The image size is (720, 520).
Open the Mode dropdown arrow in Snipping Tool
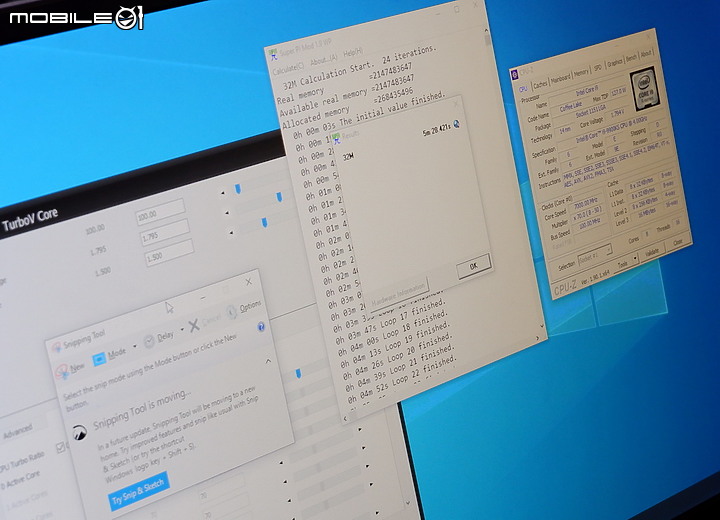[x=135, y=345]
